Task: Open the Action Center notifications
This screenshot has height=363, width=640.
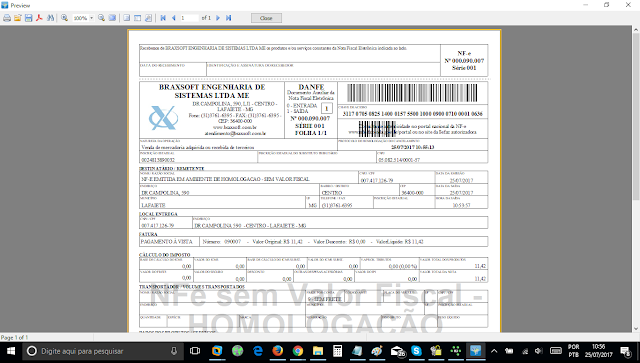Action: click(626, 351)
